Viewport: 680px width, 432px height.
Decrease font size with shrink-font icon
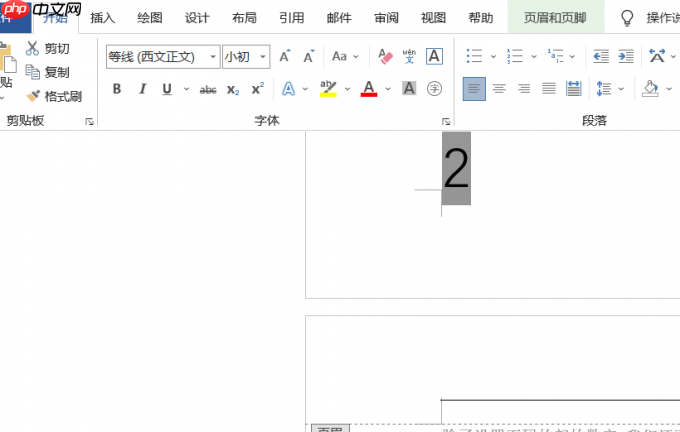(309, 56)
